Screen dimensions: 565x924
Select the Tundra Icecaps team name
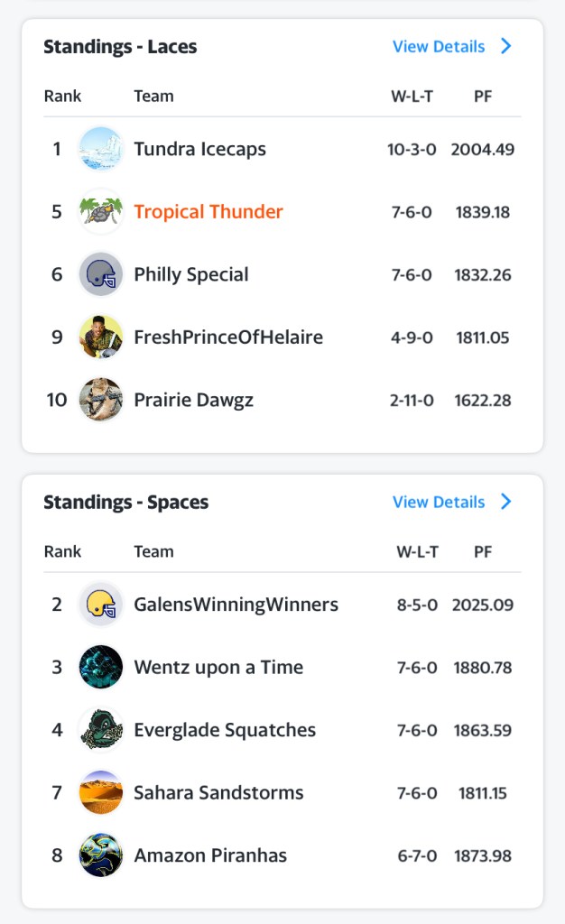click(x=199, y=149)
